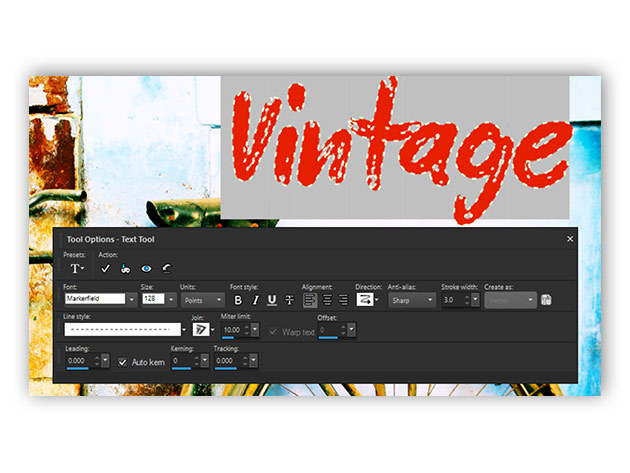
Task: Click the dashed Line style preview
Action: click(123, 330)
